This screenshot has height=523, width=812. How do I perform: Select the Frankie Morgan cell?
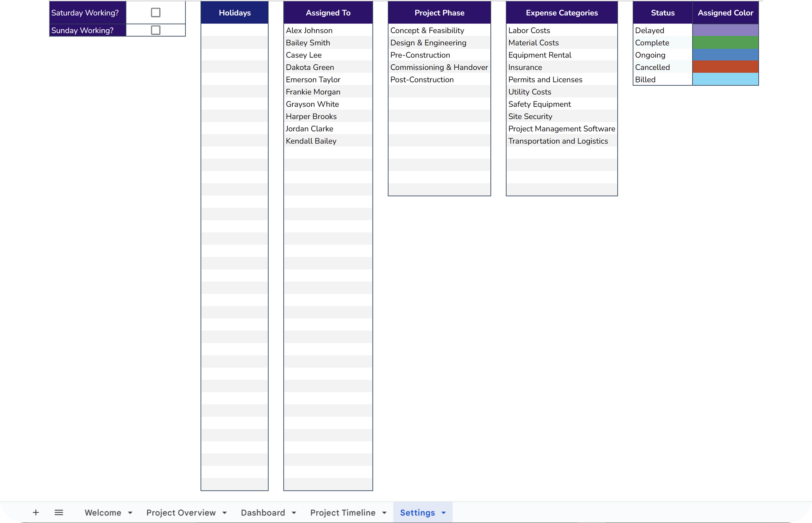328,91
